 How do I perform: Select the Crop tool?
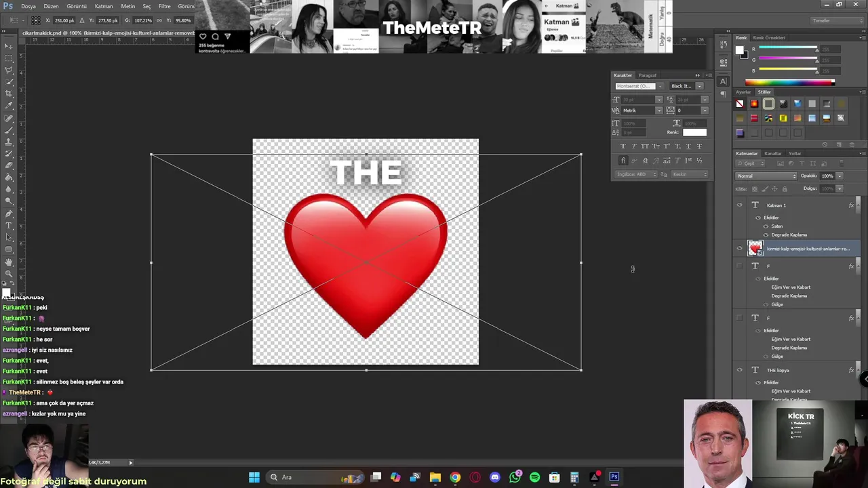coord(9,94)
